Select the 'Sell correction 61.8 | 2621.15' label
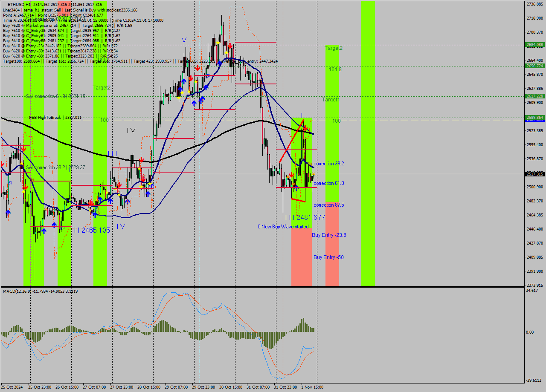 click(55, 96)
